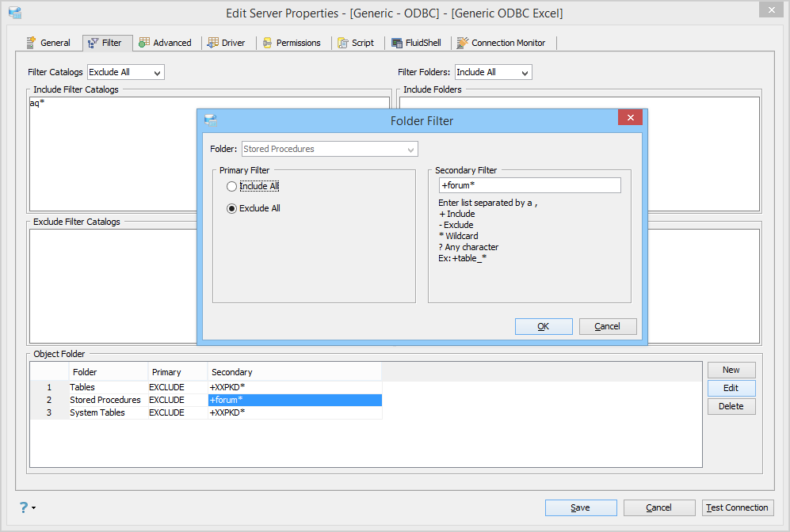Open the Filter Folders dropdown
Screen dimensions: 790x532
[x=493, y=73]
